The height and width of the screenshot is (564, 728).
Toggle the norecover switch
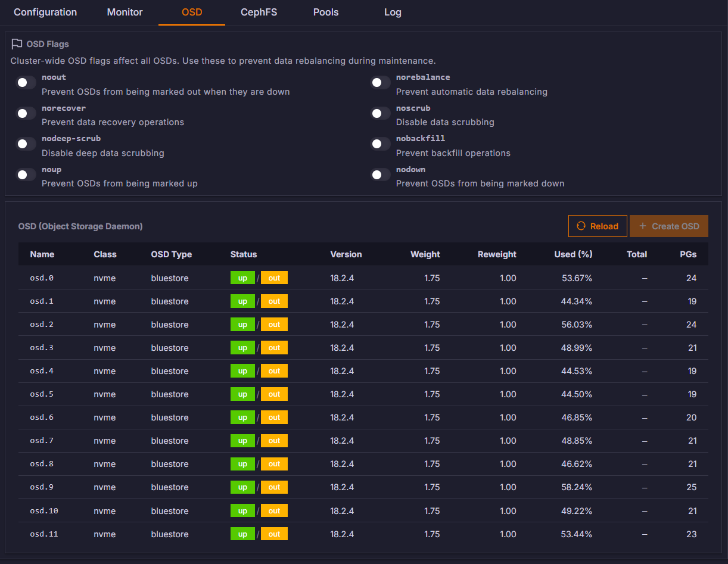coord(26,113)
